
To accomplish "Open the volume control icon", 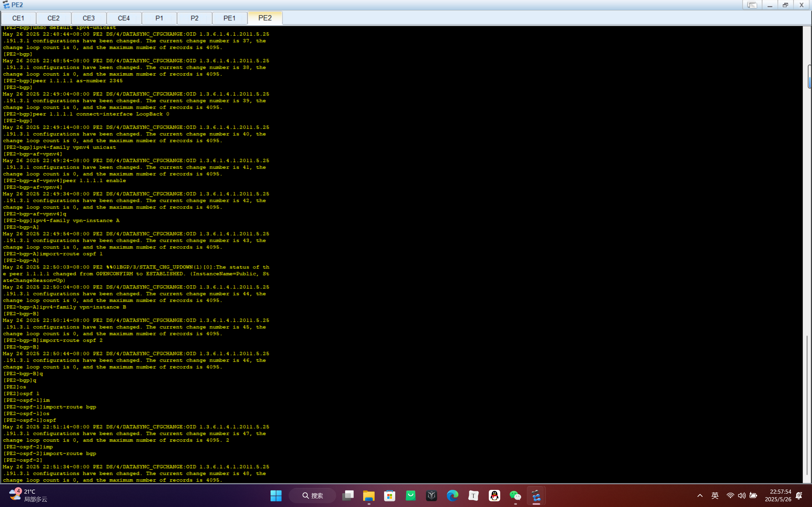I will tap(742, 496).
